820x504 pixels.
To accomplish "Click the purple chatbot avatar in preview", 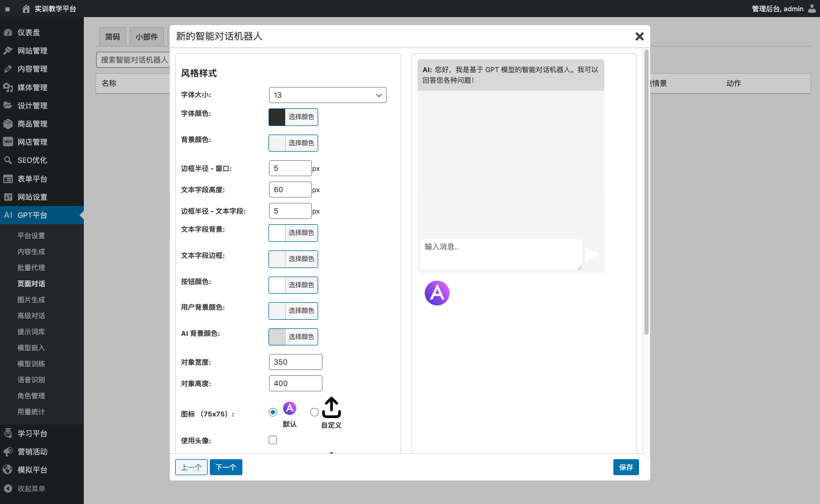I will click(437, 293).
